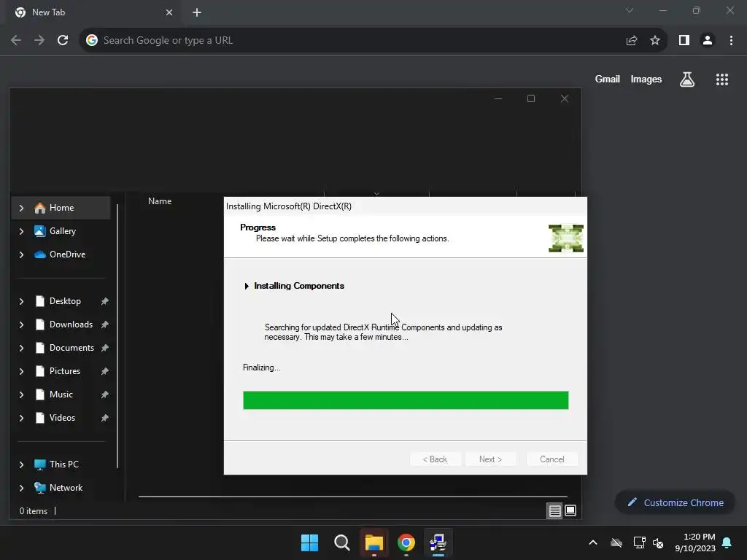Viewport: 747px width, 560px height.
Task: Show hidden system tray icons
Action: 593,542
